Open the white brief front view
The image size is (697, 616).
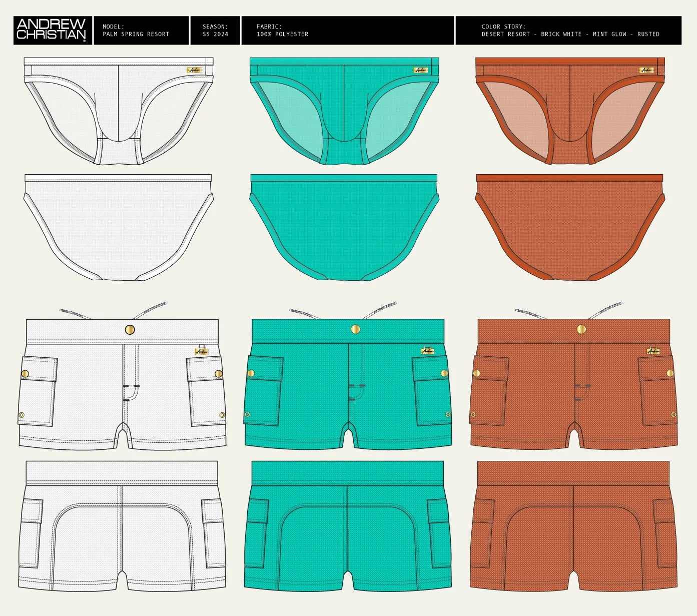click(119, 111)
